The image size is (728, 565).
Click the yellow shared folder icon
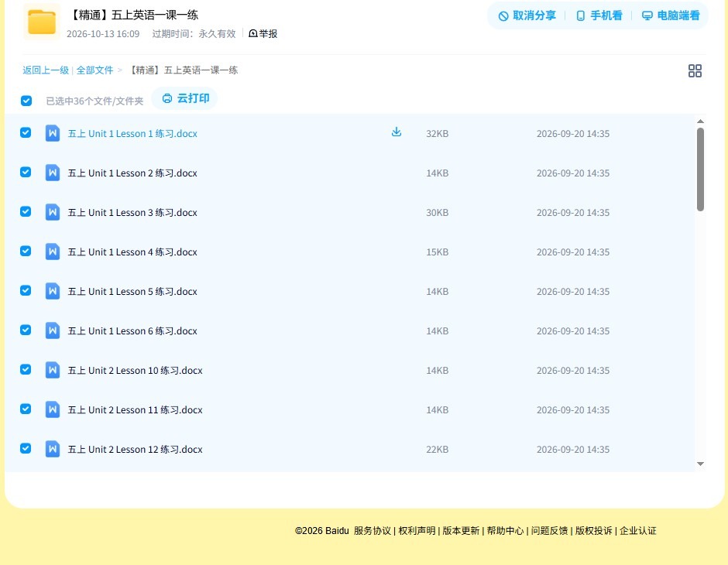[42, 22]
